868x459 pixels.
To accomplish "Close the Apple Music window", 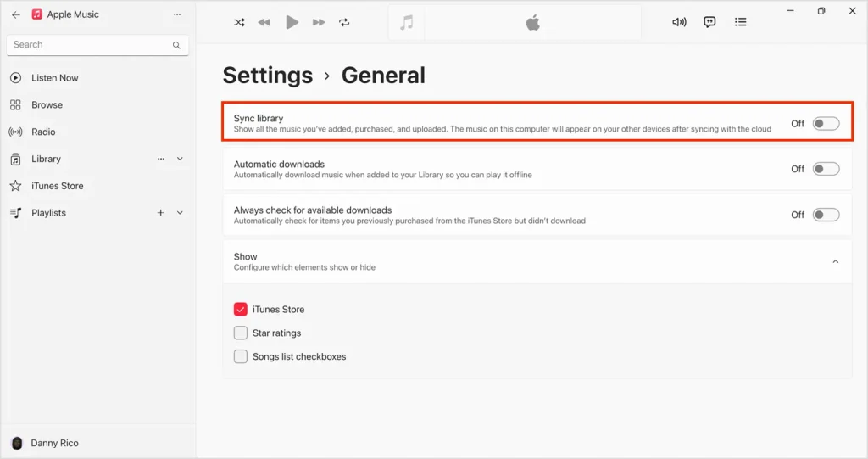I will [853, 10].
